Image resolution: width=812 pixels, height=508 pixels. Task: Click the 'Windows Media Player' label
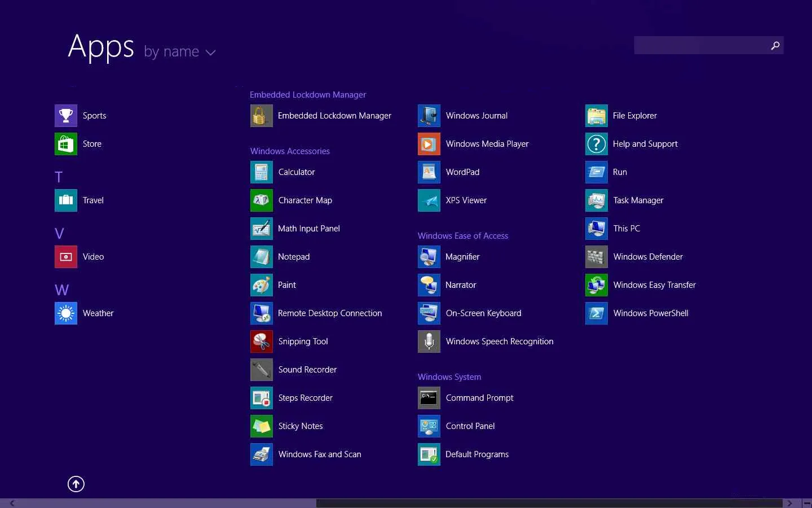coord(487,144)
